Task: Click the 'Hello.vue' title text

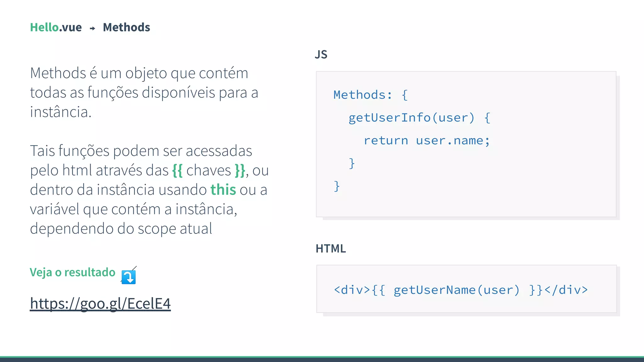Action: (56, 27)
